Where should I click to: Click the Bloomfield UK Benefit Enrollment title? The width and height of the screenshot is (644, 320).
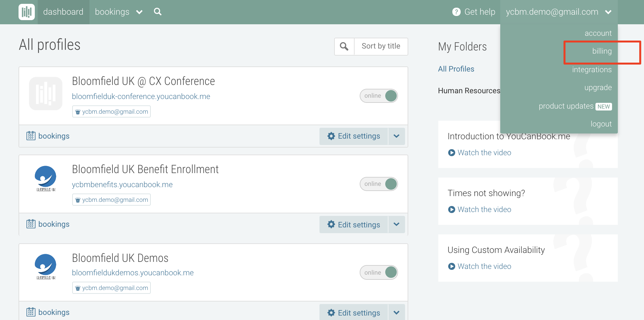tap(145, 169)
